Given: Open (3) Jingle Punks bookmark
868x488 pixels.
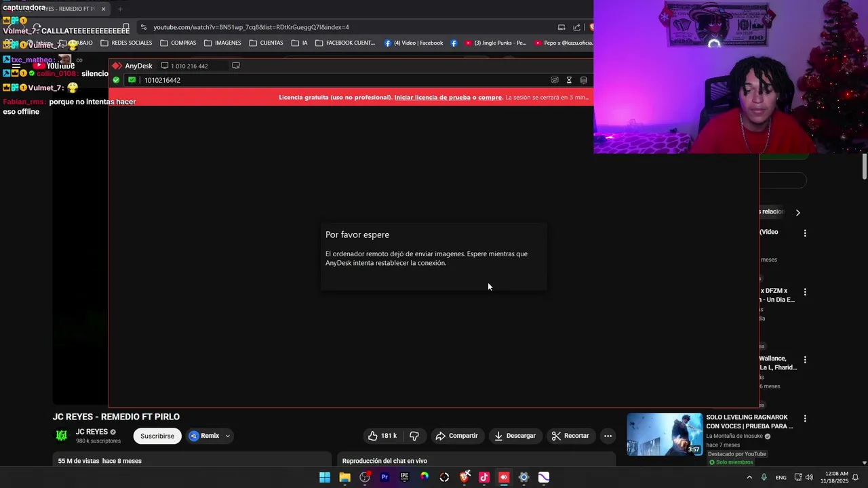Looking at the screenshot, I should coord(496,43).
